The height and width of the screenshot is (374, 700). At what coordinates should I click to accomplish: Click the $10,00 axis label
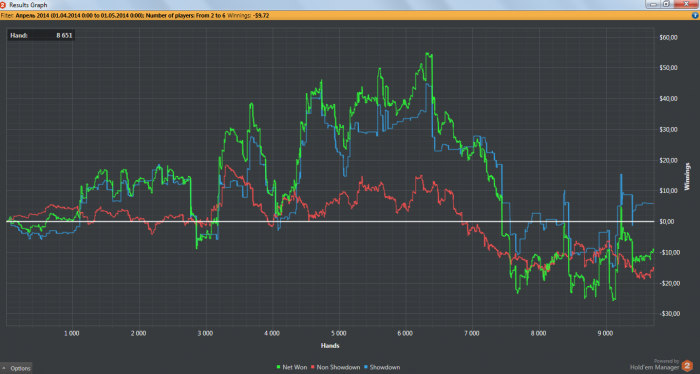[668, 191]
